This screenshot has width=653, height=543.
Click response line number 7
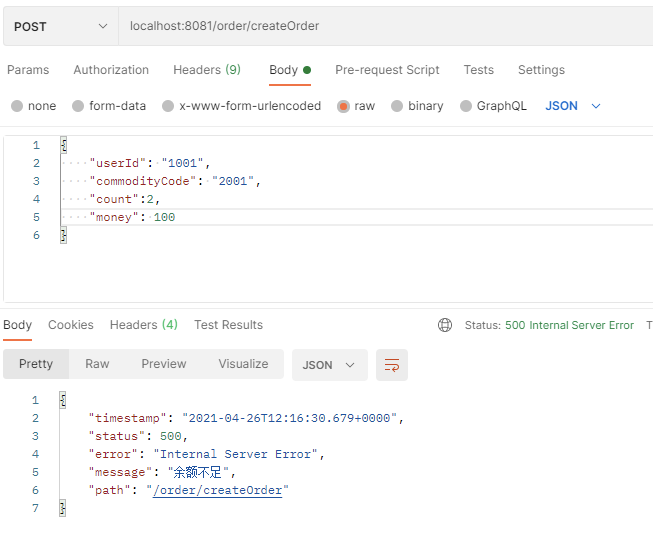click(x=35, y=508)
